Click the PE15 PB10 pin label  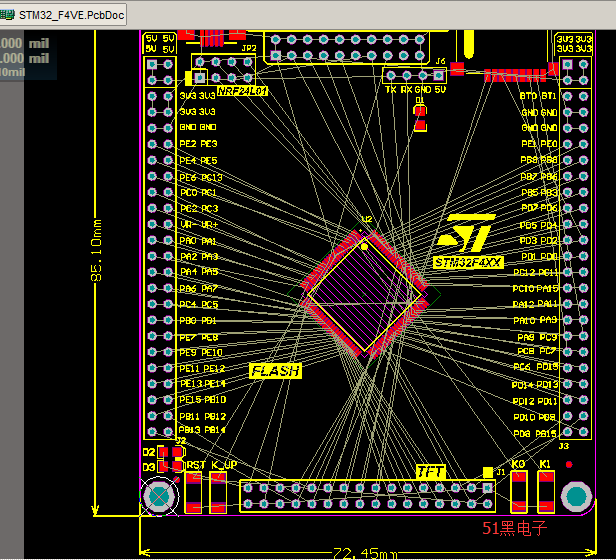pyautogui.click(x=203, y=400)
